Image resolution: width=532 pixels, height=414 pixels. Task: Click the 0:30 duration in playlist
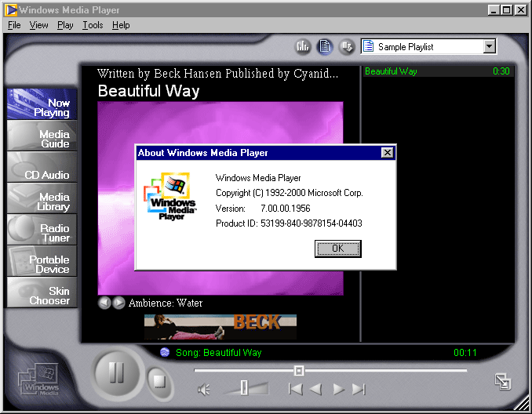(501, 71)
